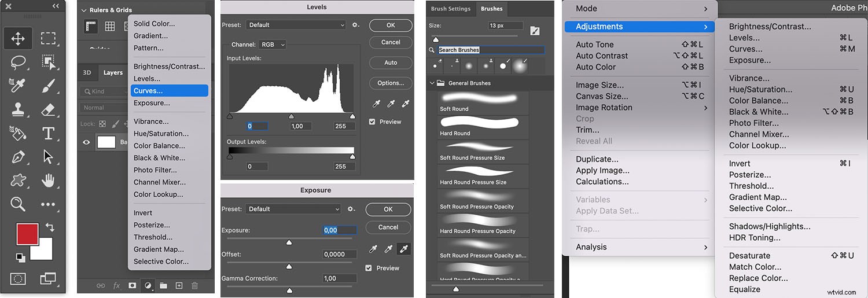
Task: Select the Pen tool
Action: (x=18, y=157)
